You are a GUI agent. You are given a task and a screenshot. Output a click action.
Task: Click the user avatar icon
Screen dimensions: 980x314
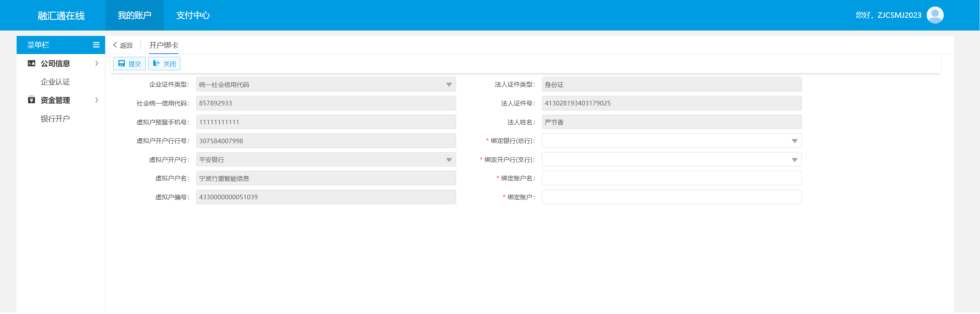coord(935,15)
